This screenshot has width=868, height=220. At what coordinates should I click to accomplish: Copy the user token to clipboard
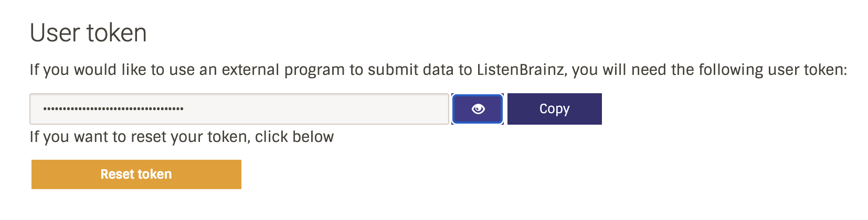[x=554, y=109]
